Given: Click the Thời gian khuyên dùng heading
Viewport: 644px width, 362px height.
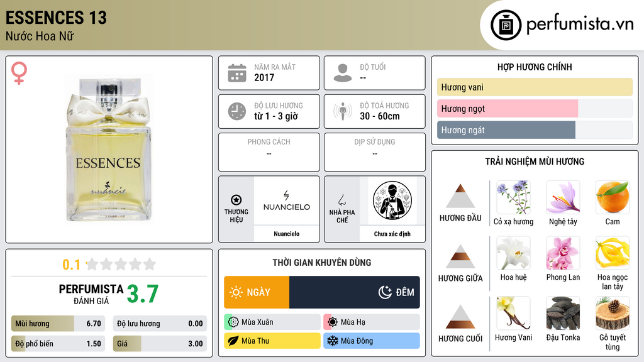Looking at the screenshot, I should pos(322,263).
